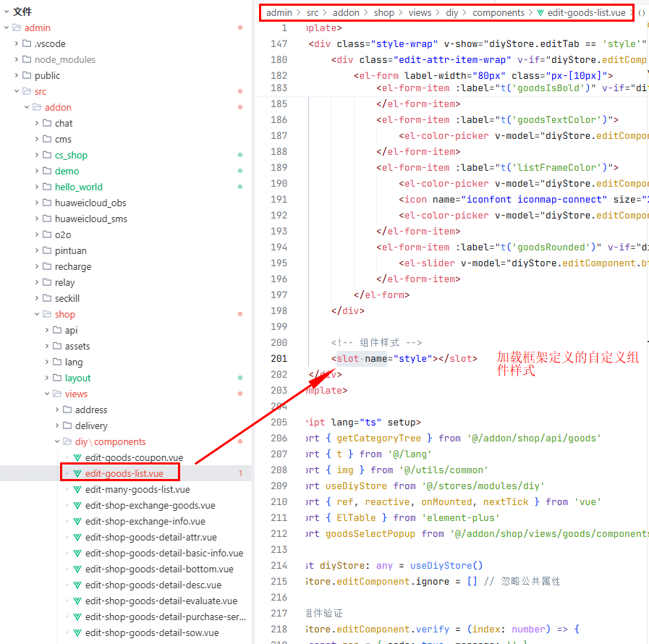The image size is (649, 644).
Task: Open edit-shop-goods-detail-bottom.vue file
Action: 159,569
